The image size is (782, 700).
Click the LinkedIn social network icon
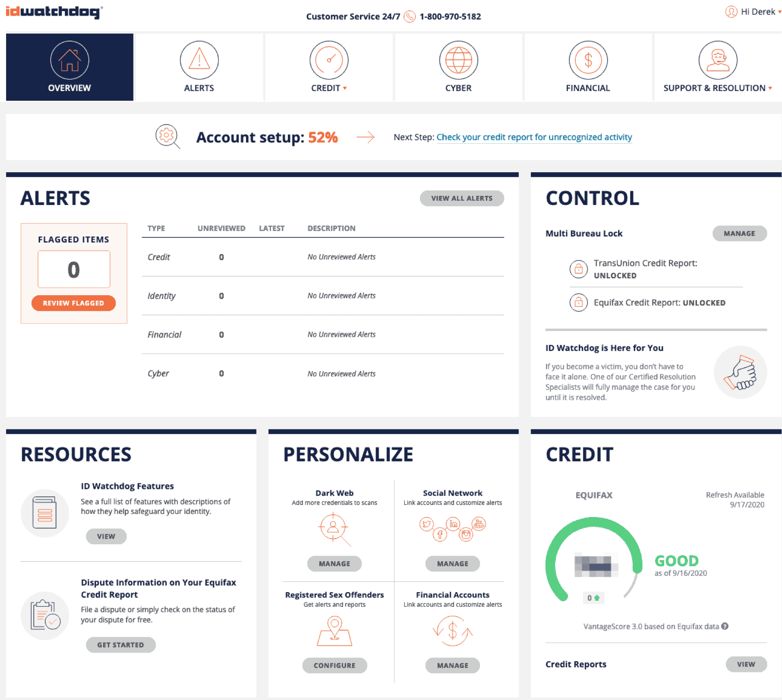pos(453,524)
